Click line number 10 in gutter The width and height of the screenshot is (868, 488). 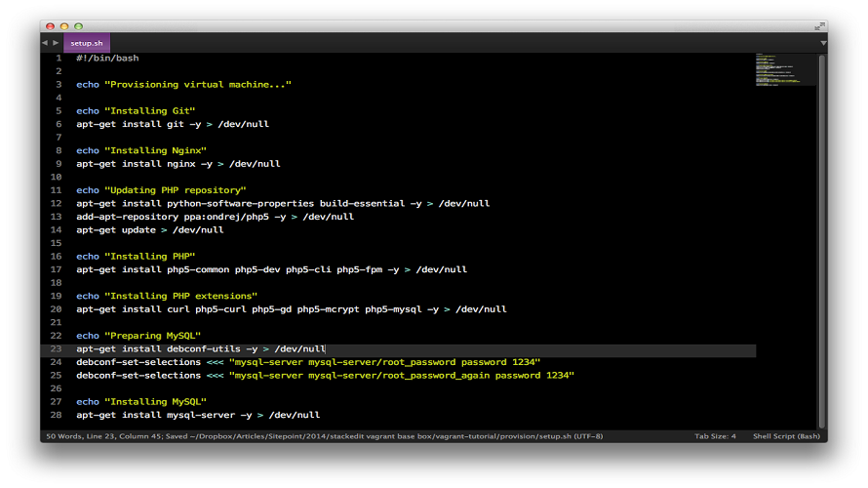(56, 178)
